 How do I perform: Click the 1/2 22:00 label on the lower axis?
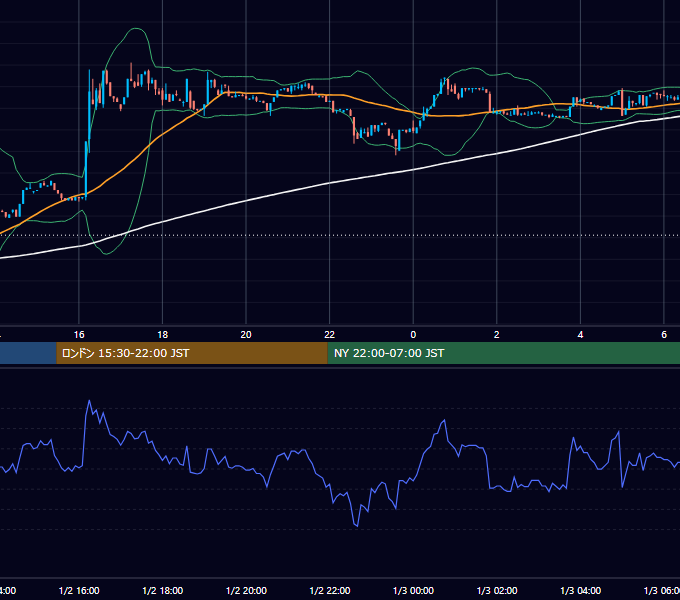[x=330, y=590]
